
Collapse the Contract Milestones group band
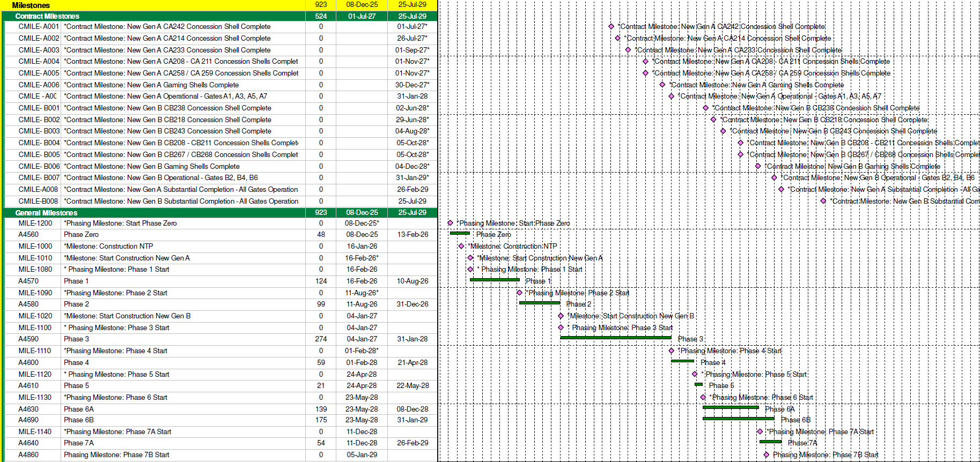47,16
